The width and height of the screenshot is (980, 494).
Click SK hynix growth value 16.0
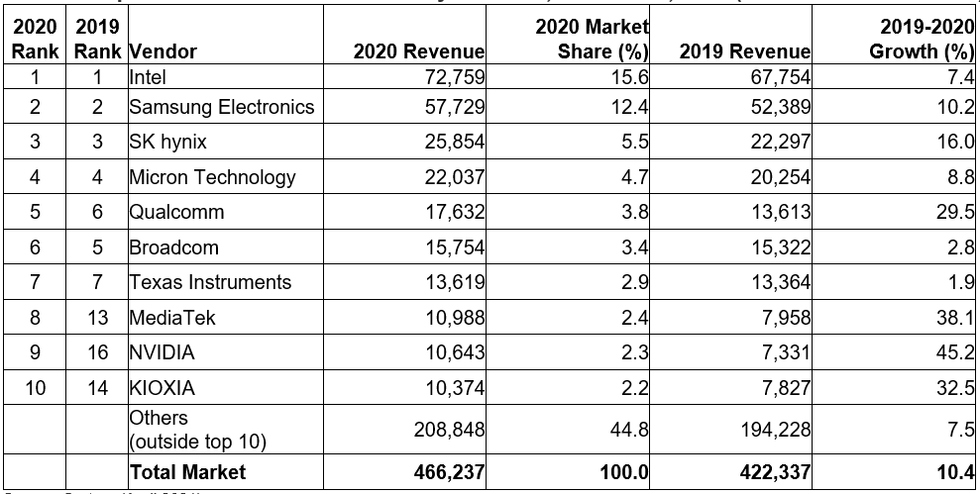click(954, 142)
